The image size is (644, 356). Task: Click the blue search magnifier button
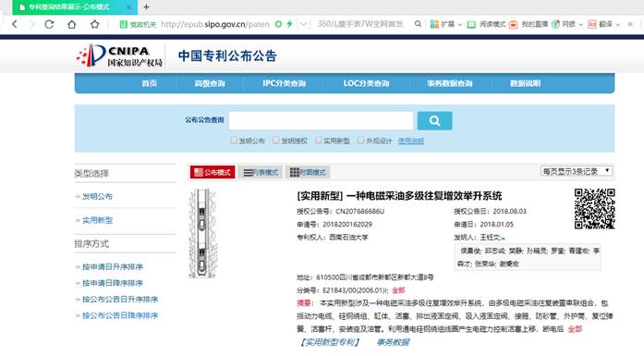click(x=434, y=120)
